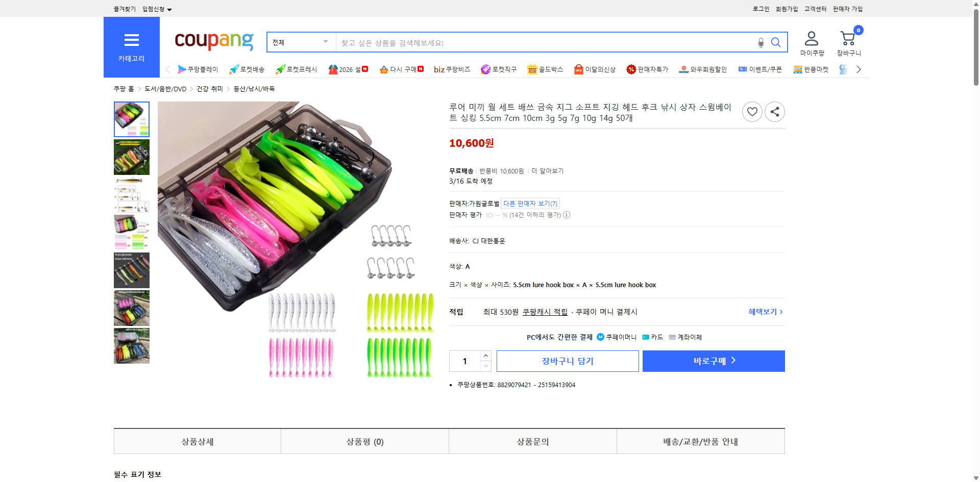
Task: Open 다른 판매자 보기(7) link
Action: [530, 203]
